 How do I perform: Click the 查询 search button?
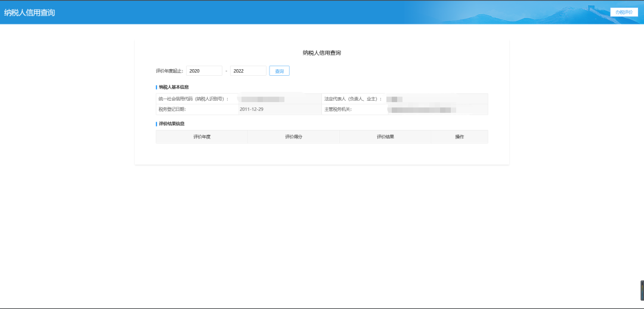click(279, 71)
